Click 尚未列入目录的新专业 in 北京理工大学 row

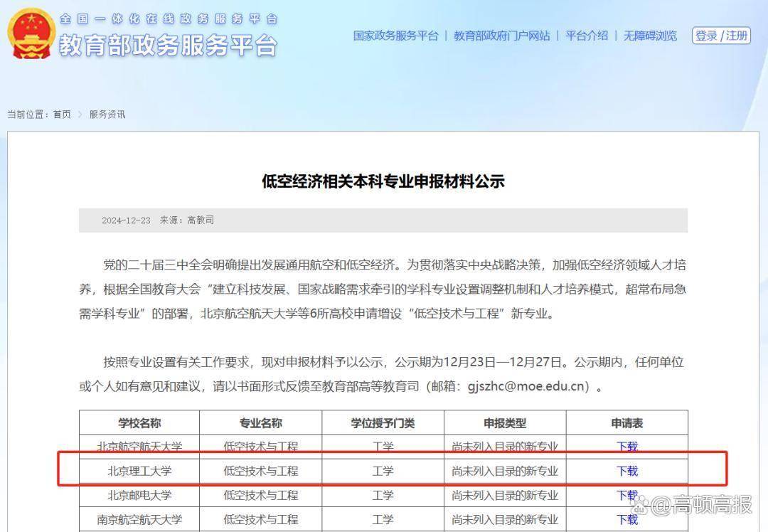click(505, 472)
